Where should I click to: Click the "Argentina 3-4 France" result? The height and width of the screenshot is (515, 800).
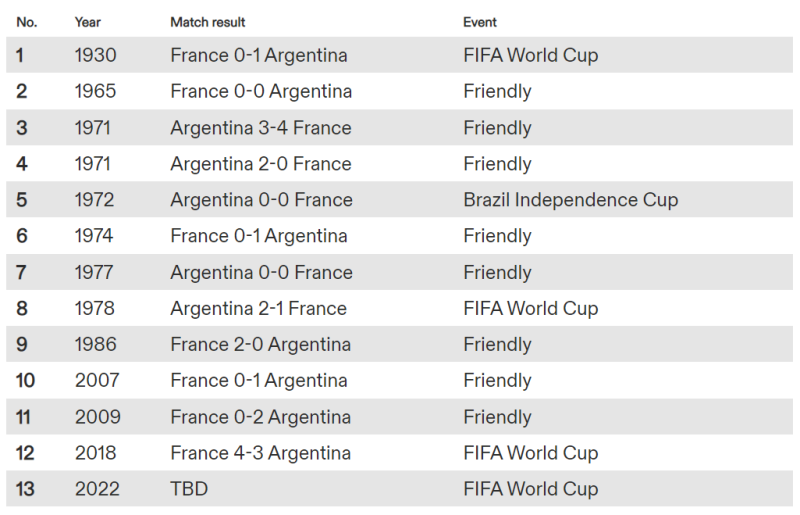point(261,128)
